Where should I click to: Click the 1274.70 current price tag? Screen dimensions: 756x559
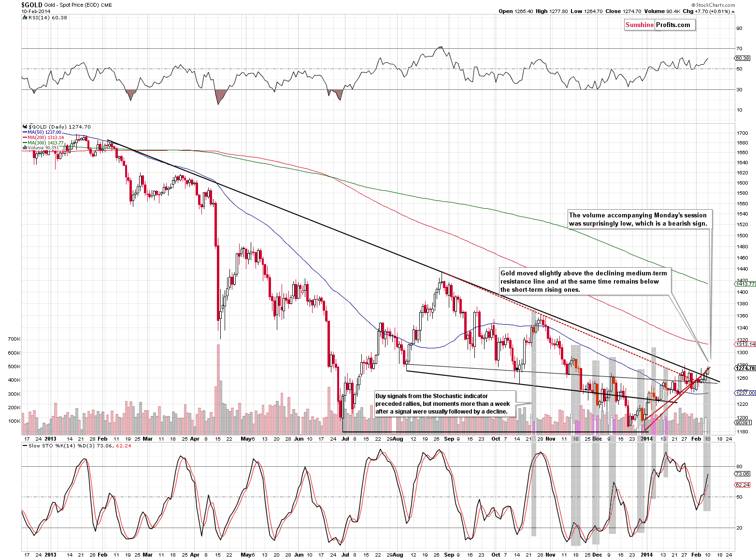pos(745,368)
